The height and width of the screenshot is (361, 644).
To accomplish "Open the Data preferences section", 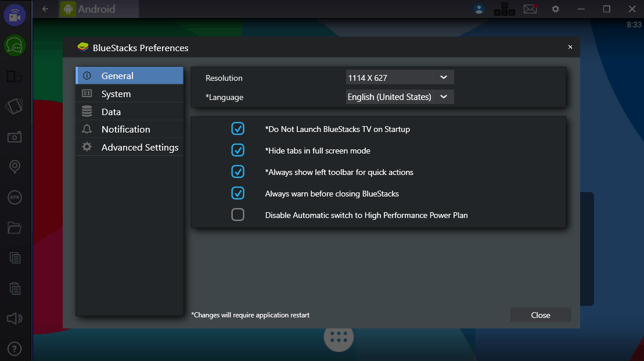I will pyautogui.click(x=129, y=112).
